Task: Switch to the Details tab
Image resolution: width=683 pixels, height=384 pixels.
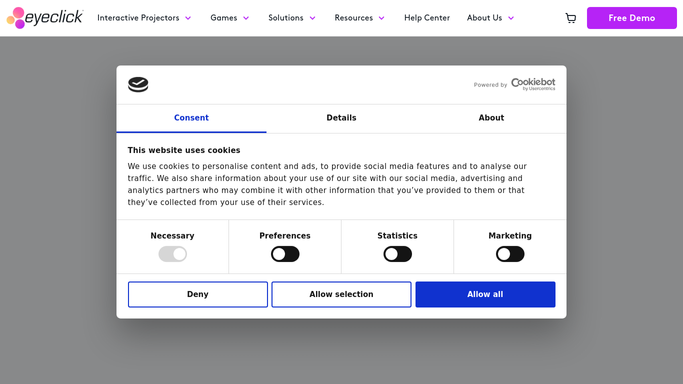Action: pos(341,118)
